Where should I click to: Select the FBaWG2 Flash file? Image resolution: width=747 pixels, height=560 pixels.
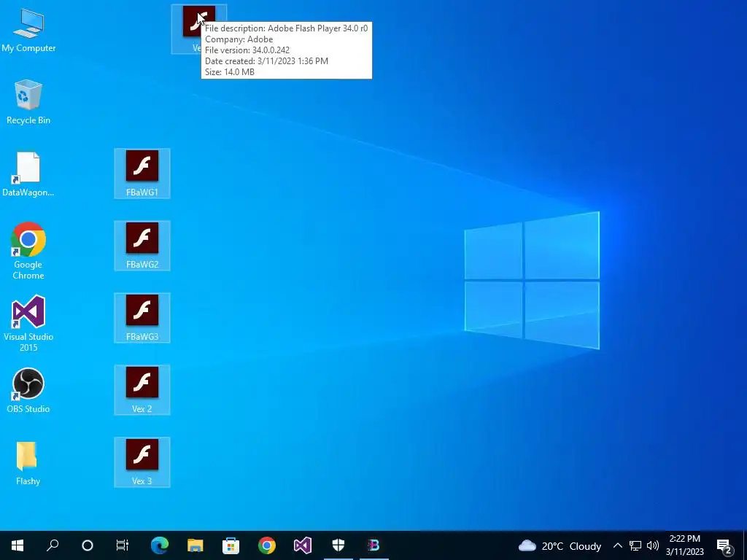[142, 246]
